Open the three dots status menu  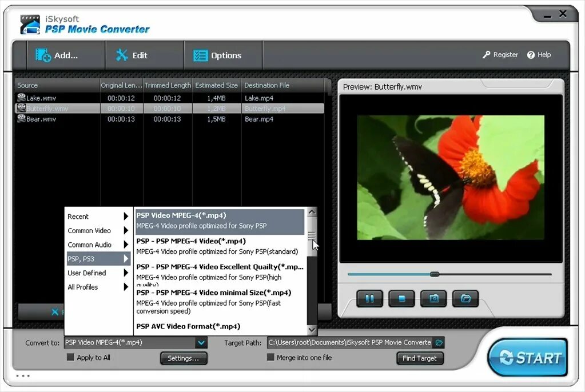point(23,376)
